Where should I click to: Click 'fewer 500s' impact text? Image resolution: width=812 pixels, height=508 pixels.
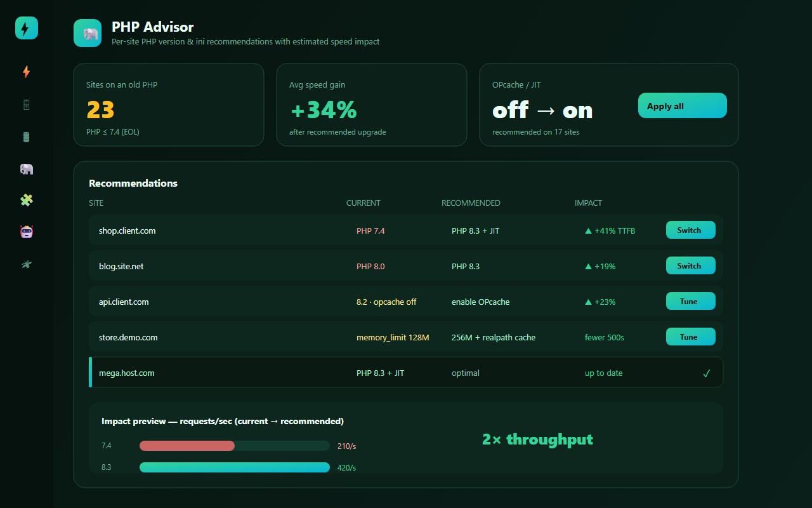tap(605, 338)
